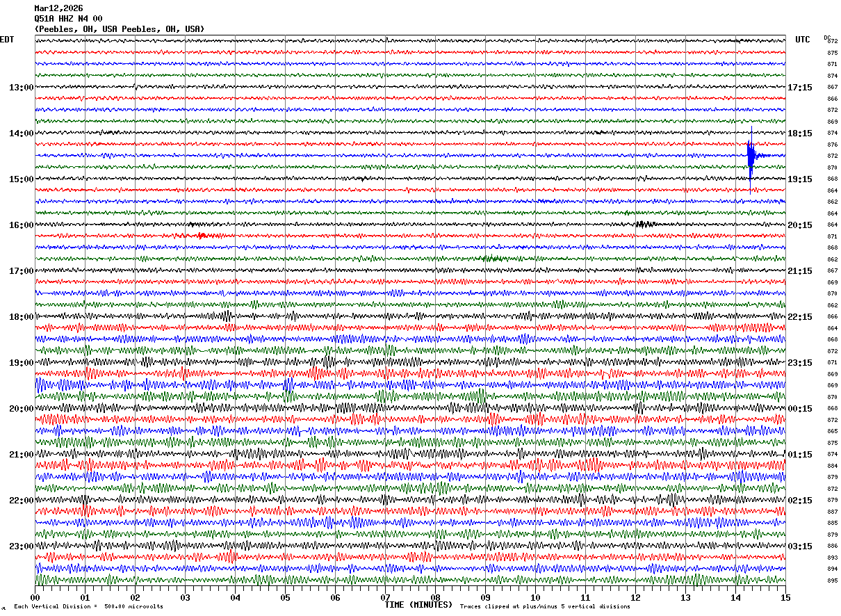Image resolution: width=841 pixels, height=616 pixels.
Task: Click the DC offset value 894
Action: (x=832, y=569)
